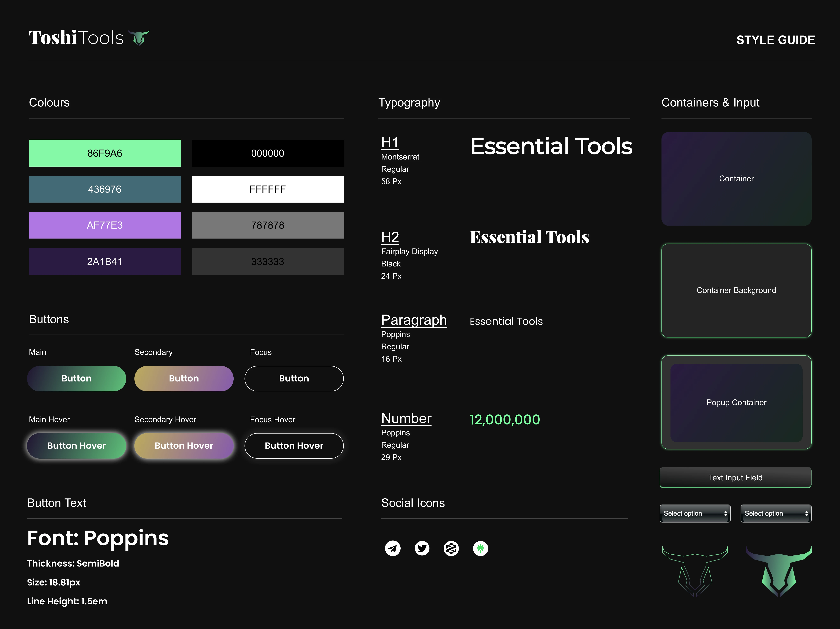Select the 2A1B41 dark purple swatch
Screen dimensions: 840x629
[x=105, y=262]
